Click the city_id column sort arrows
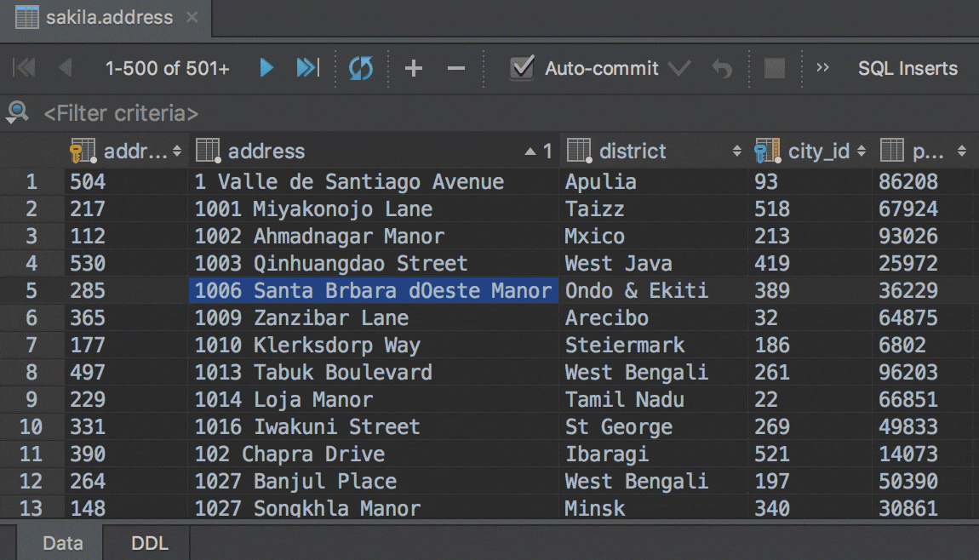This screenshot has height=560, width=979. pos(862,151)
